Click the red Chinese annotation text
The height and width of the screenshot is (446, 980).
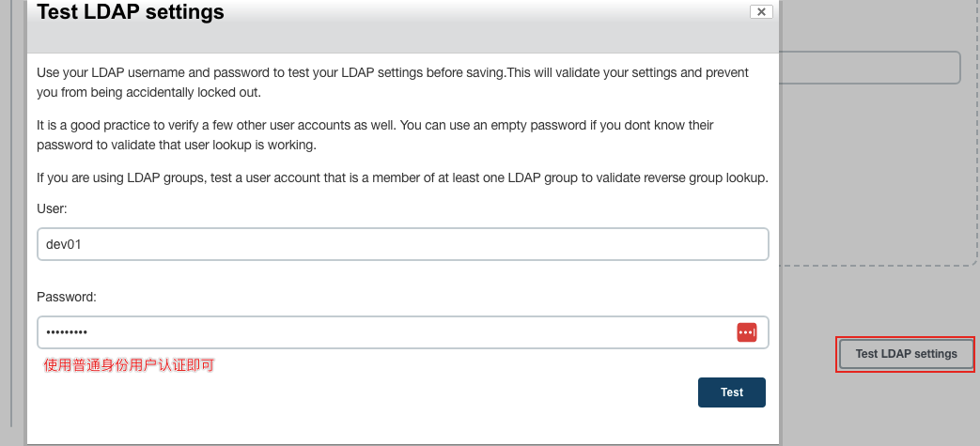tap(129, 365)
